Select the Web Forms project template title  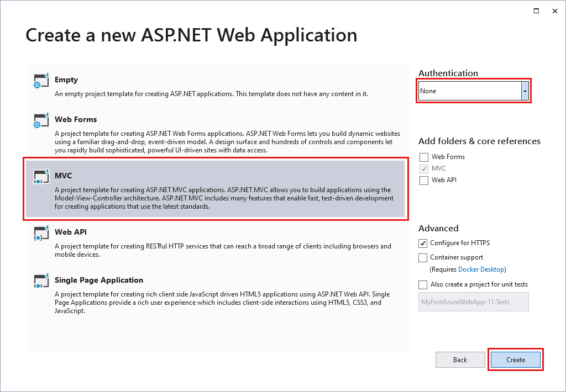point(76,119)
